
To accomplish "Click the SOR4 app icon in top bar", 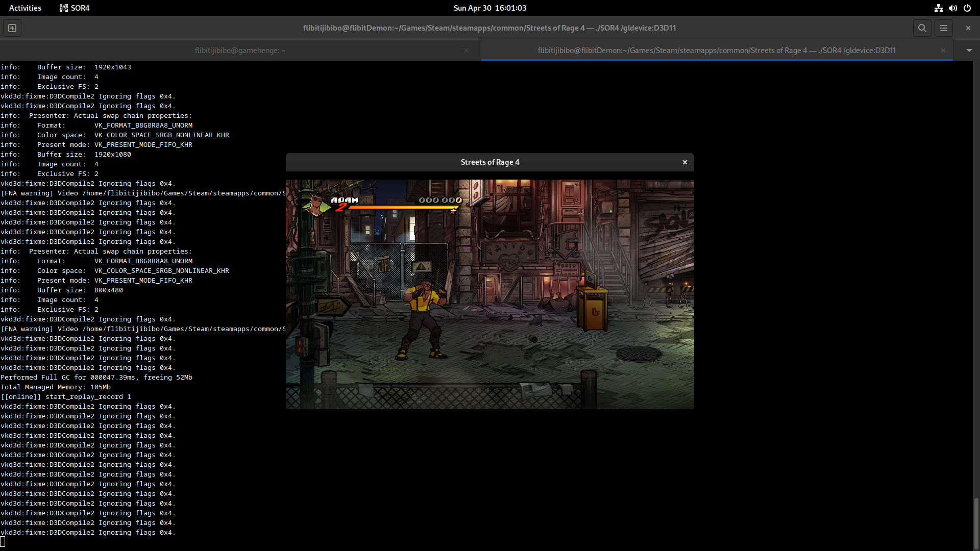I will click(x=64, y=8).
